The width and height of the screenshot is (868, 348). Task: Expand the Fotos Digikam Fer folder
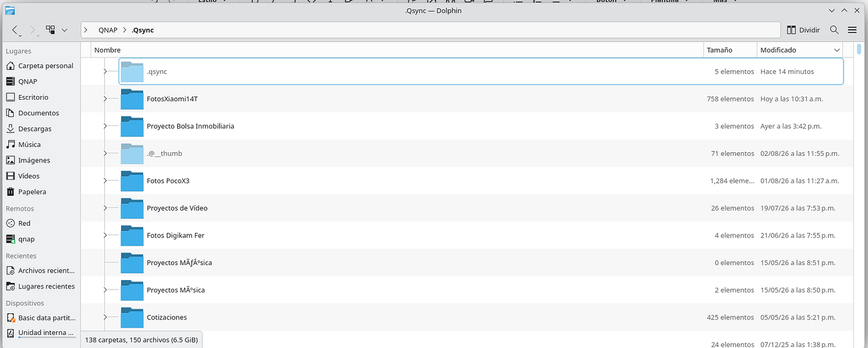(x=105, y=235)
